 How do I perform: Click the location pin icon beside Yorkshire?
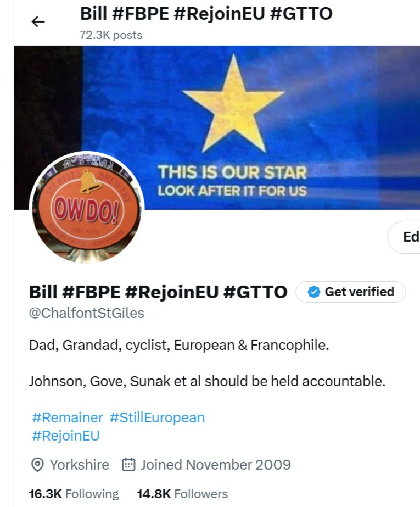37,465
